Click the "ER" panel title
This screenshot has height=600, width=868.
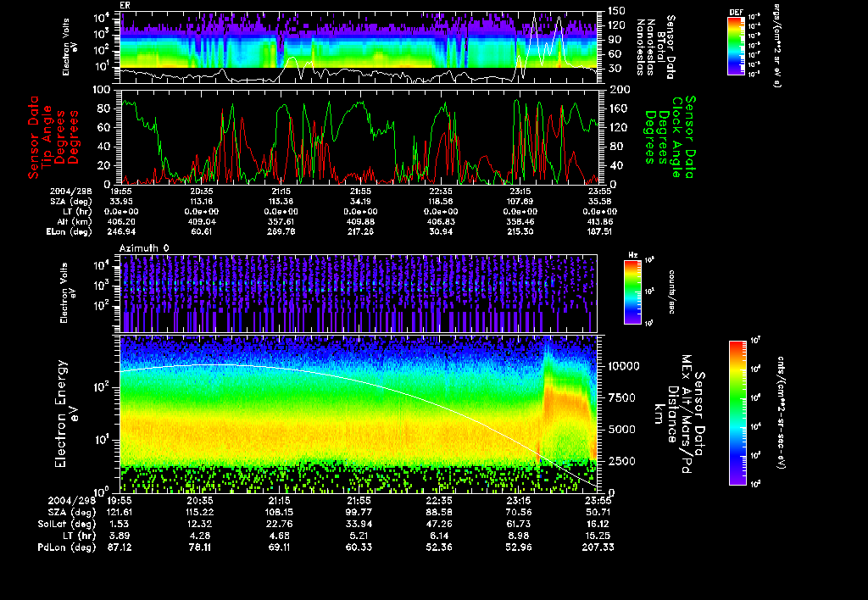tap(125, 6)
